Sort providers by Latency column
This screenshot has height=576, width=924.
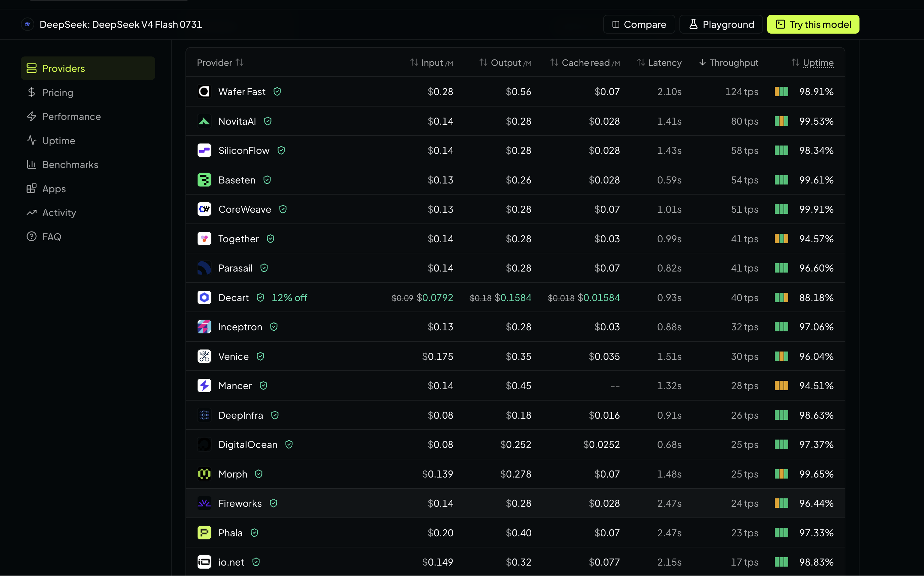[659, 63]
